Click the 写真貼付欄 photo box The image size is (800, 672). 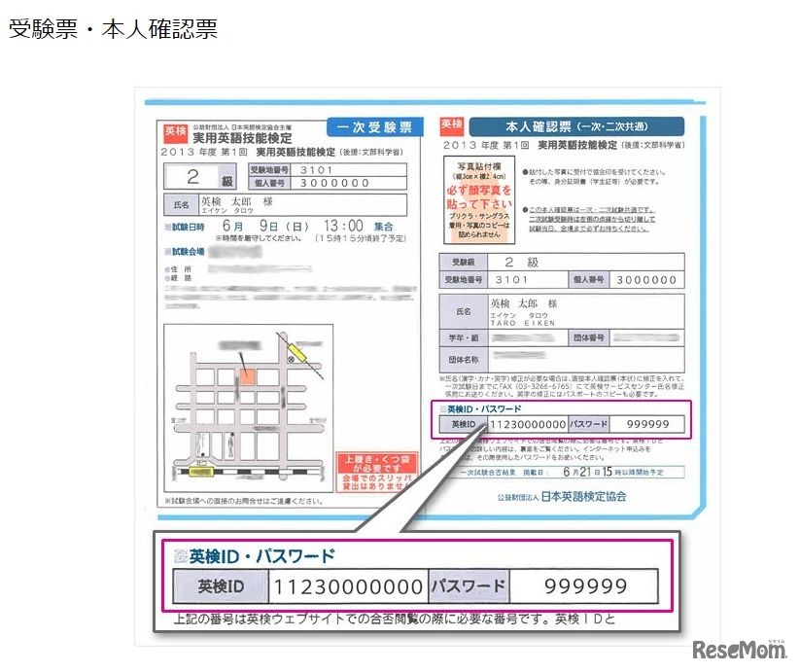(479, 199)
